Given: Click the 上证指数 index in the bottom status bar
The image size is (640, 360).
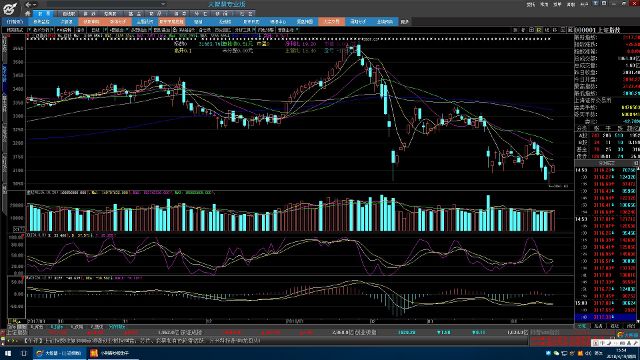Looking at the screenshot, I should point(17,333).
